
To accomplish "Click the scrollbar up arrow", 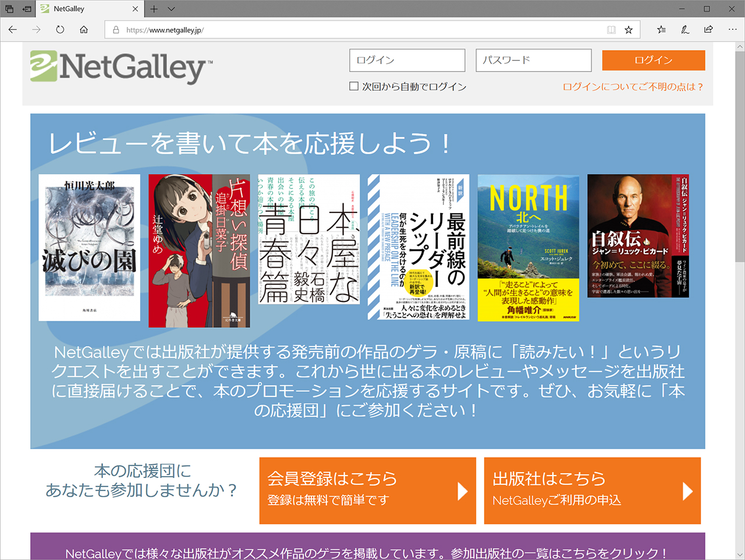I will click(x=740, y=47).
